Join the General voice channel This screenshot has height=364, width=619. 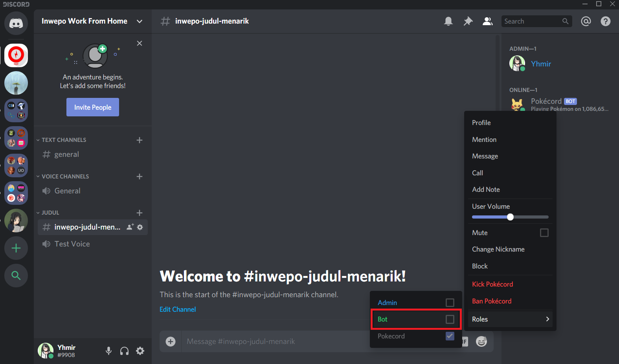coord(93,191)
